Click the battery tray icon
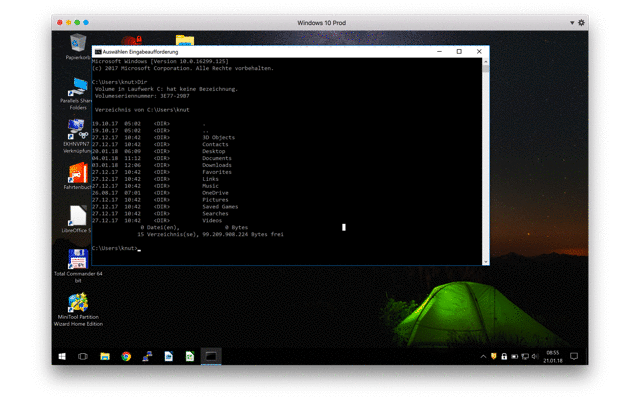 coord(515,356)
